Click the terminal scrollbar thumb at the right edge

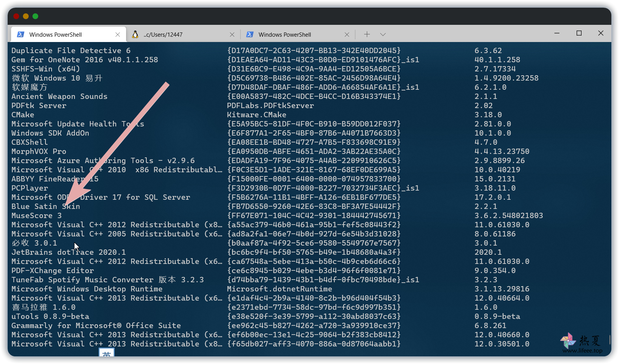(x=609, y=340)
